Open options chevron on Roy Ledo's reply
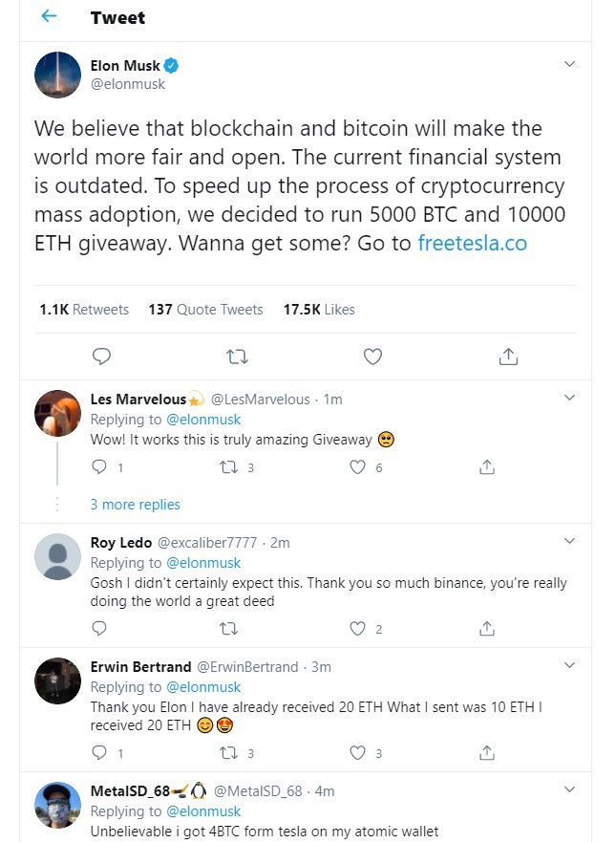 569,541
